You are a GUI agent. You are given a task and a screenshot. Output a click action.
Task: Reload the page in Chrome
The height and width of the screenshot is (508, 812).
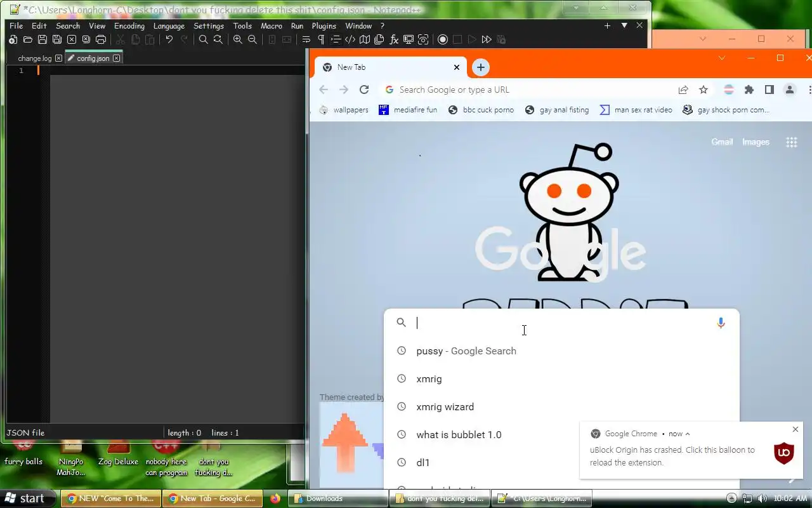(x=363, y=90)
